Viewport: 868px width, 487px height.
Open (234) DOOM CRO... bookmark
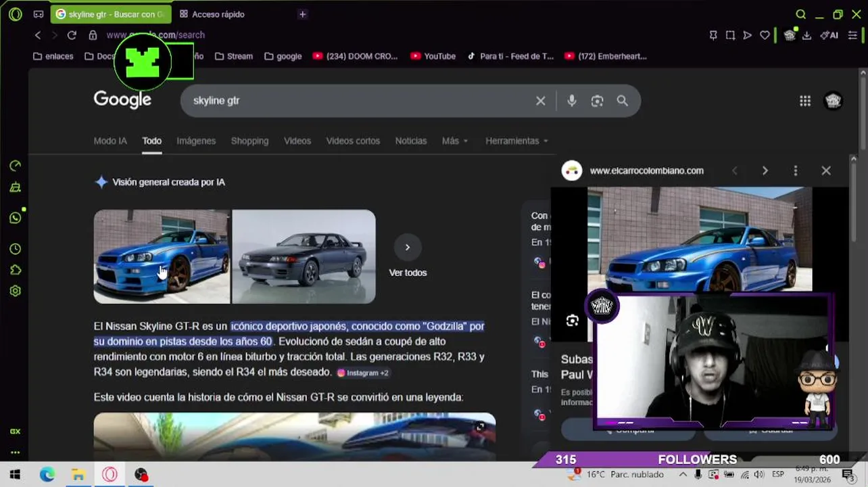click(355, 56)
